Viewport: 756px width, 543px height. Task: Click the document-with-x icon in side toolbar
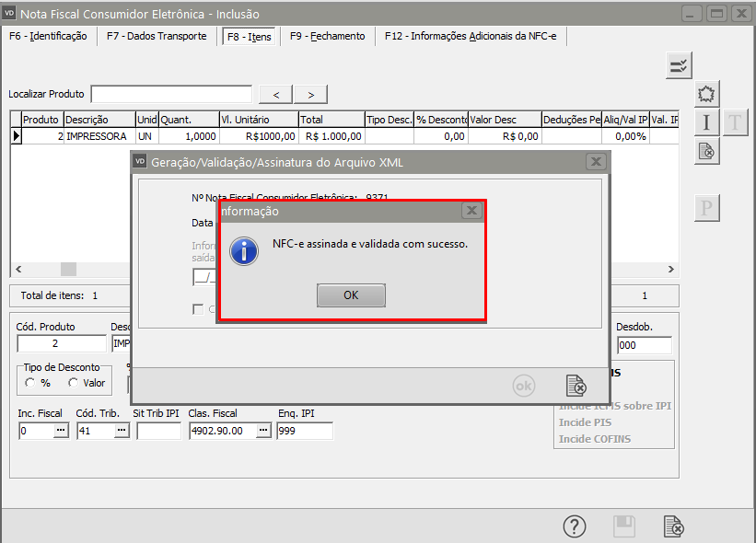[x=706, y=151]
